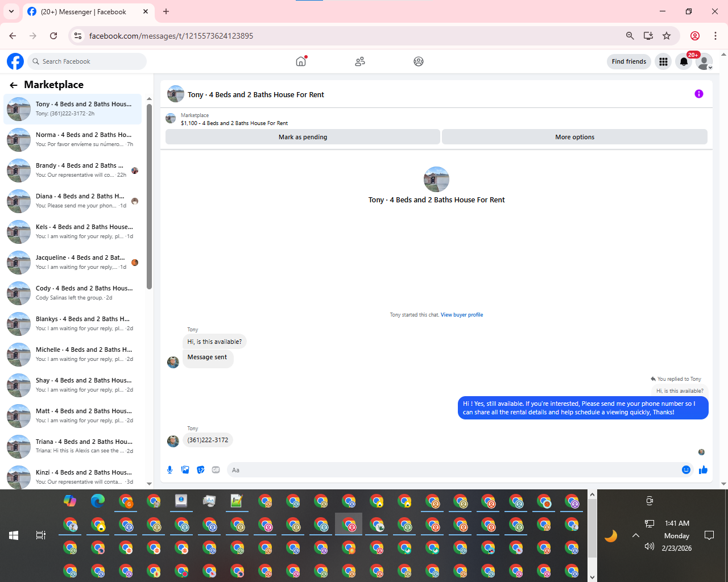Open Task View on the taskbar
Image resolution: width=728 pixels, height=582 pixels.
[x=41, y=535]
